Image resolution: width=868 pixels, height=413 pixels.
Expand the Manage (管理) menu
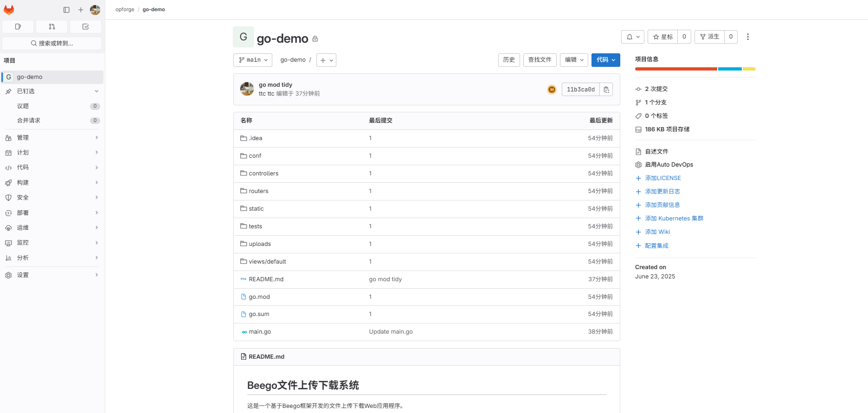52,138
